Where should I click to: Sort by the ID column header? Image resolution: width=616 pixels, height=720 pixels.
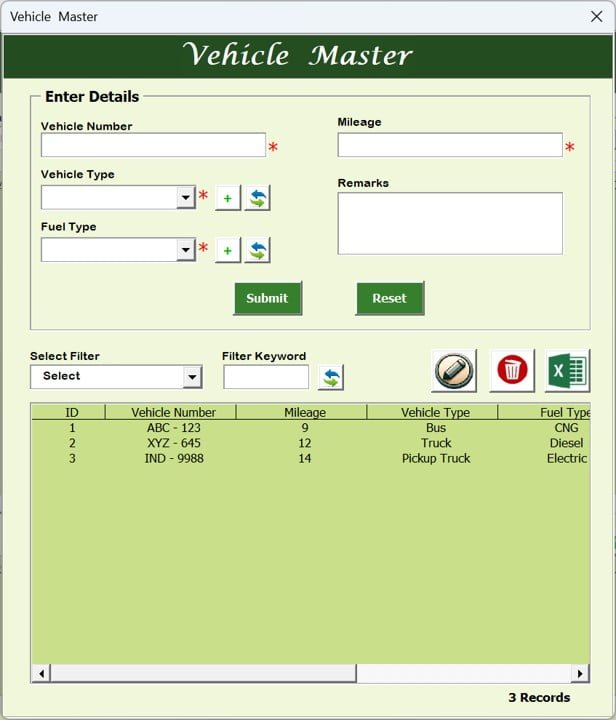pos(69,412)
